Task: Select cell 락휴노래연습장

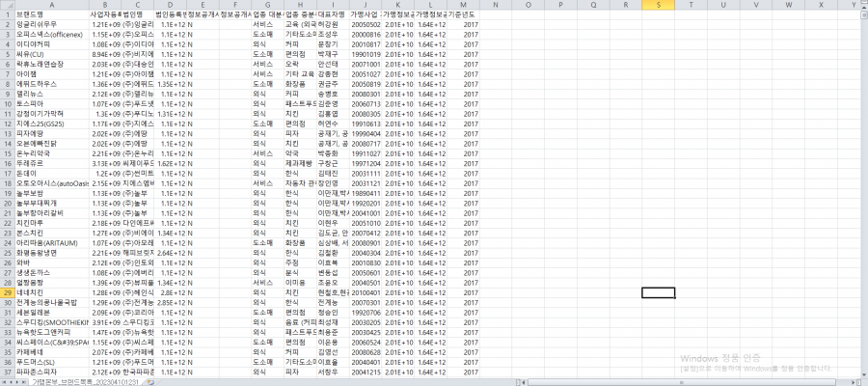Action: (51, 65)
